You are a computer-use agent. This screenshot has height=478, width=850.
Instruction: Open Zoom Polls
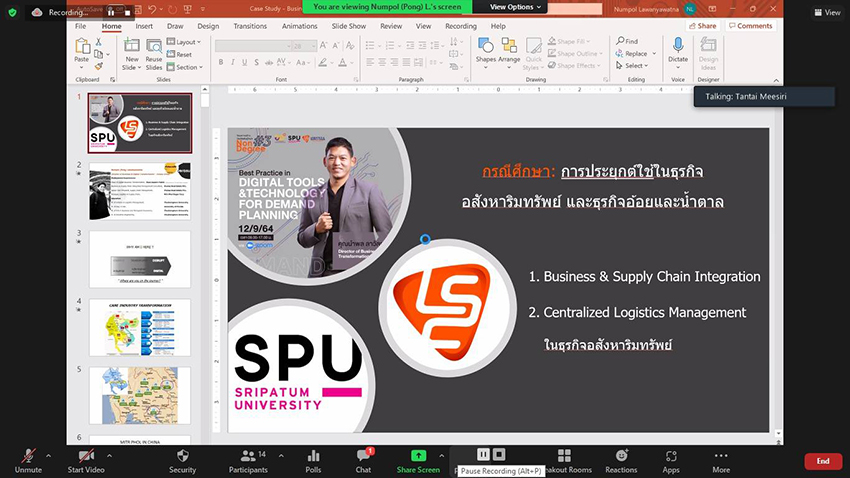tap(313, 461)
